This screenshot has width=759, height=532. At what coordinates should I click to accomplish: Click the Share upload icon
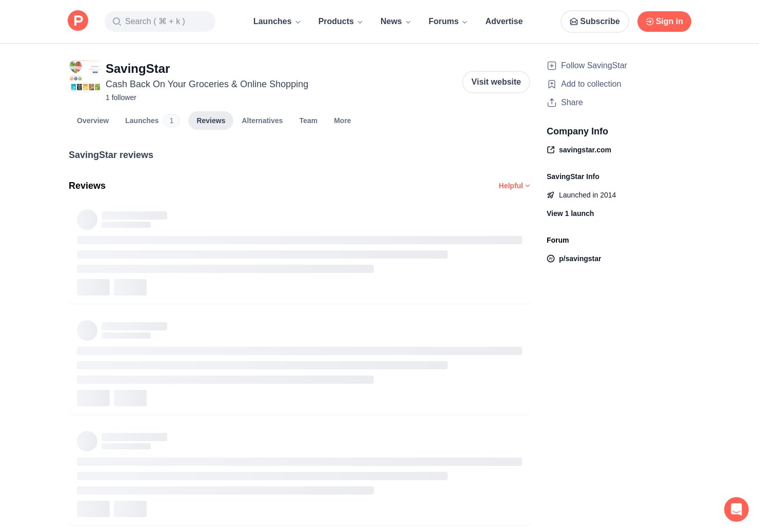[552, 103]
